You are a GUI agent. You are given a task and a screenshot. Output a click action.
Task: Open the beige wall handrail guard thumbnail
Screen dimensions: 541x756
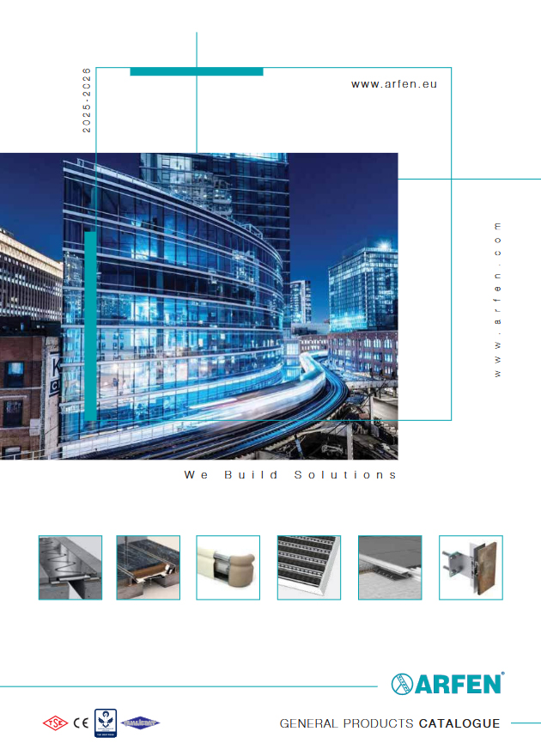pyautogui.click(x=228, y=568)
